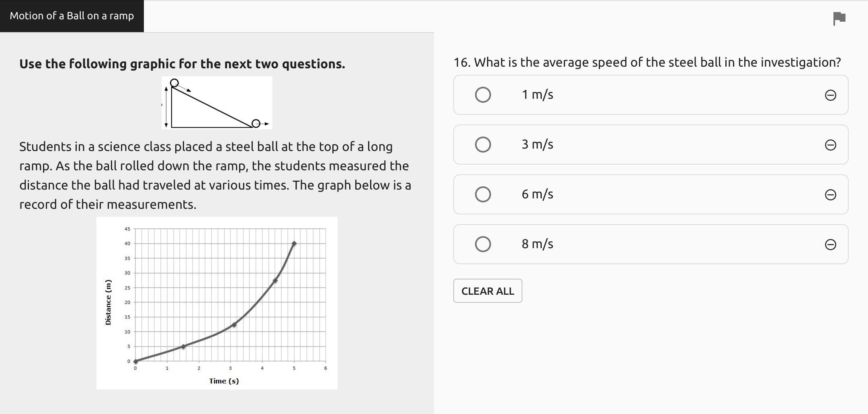Click the bold 'Use the following graphic' heading
Viewport: 868px width, 414px height.
click(182, 64)
